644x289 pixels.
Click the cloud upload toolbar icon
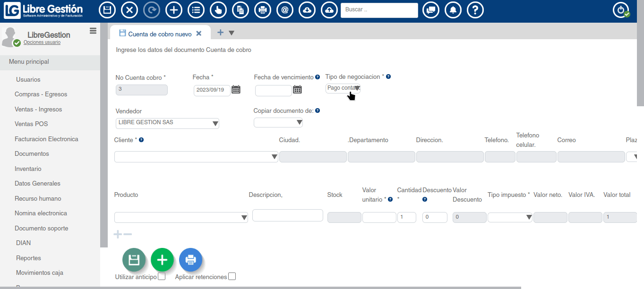click(329, 9)
